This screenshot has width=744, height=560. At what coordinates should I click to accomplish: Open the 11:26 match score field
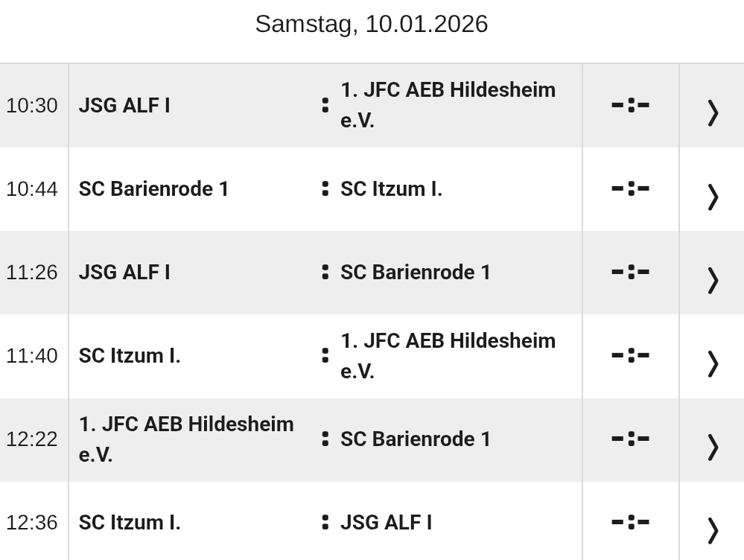pos(630,273)
